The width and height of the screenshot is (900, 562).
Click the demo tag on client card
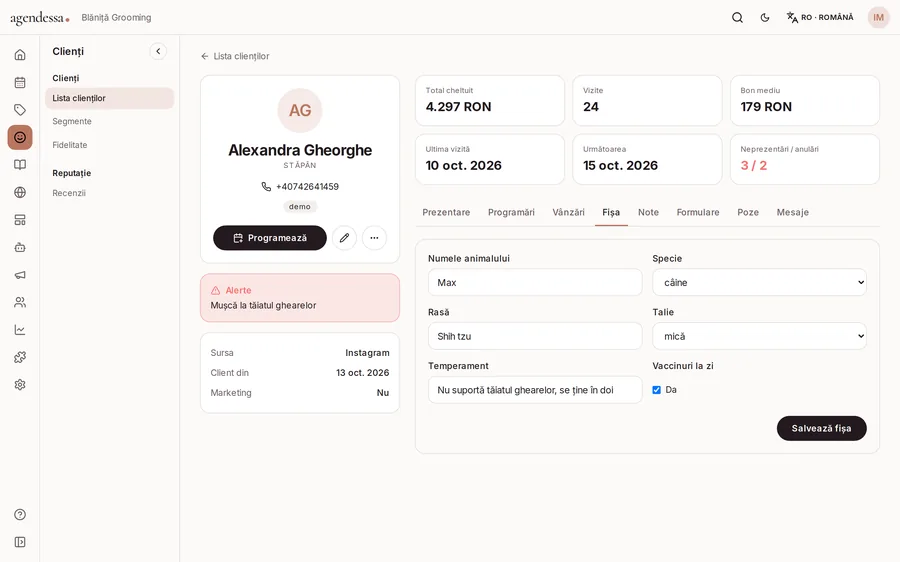(300, 207)
